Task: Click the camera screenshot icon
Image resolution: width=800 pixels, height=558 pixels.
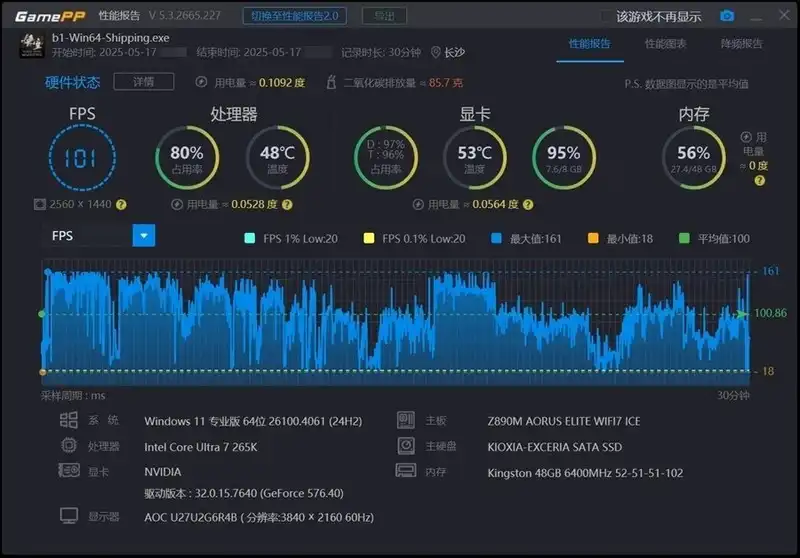Action: click(x=727, y=16)
